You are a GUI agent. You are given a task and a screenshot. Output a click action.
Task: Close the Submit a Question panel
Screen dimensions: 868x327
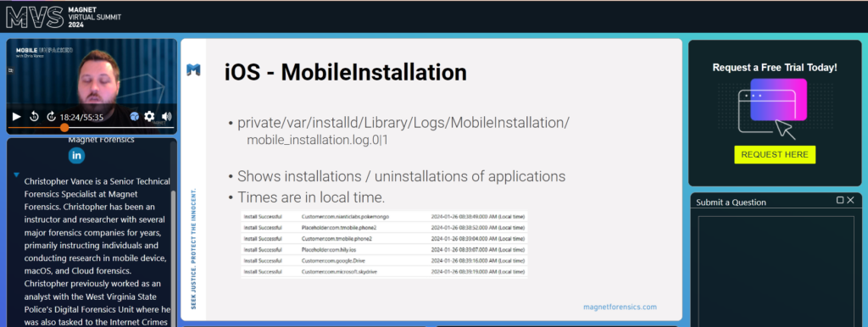point(850,200)
